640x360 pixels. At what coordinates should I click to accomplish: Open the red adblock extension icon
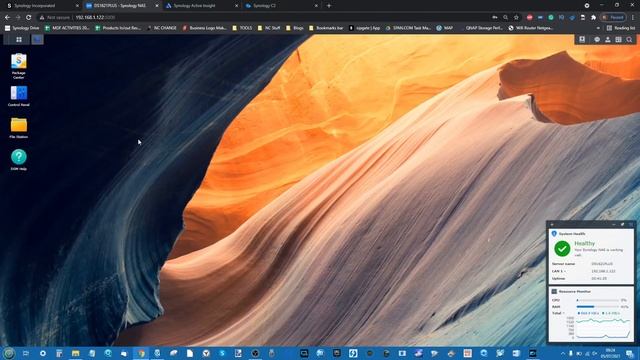(529, 17)
